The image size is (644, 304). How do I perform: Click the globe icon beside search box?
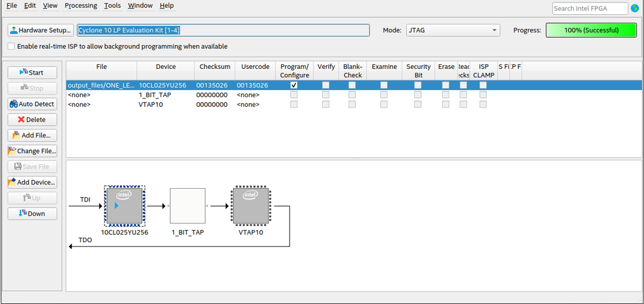click(x=634, y=8)
